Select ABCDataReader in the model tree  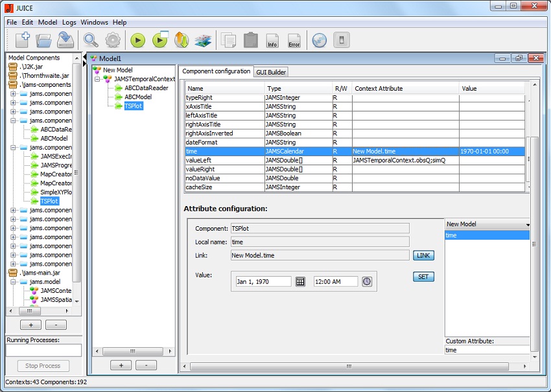[x=147, y=88]
